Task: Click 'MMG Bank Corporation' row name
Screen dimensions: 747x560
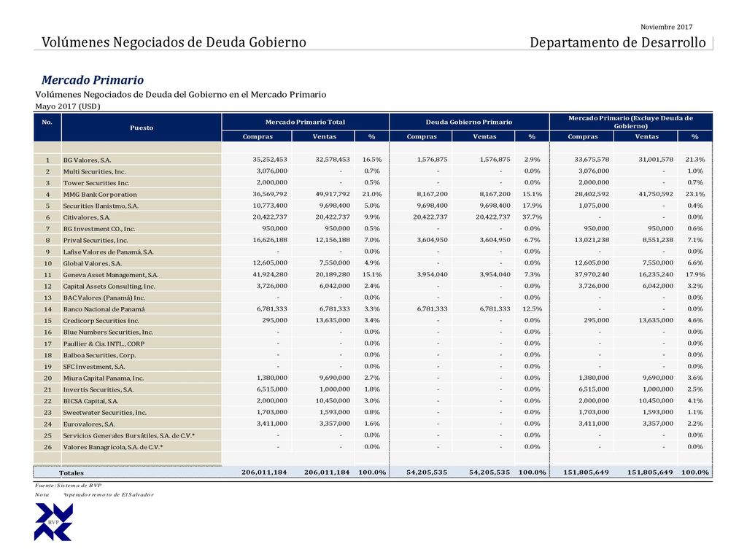Action: pyautogui.click(x=99, y=194)
